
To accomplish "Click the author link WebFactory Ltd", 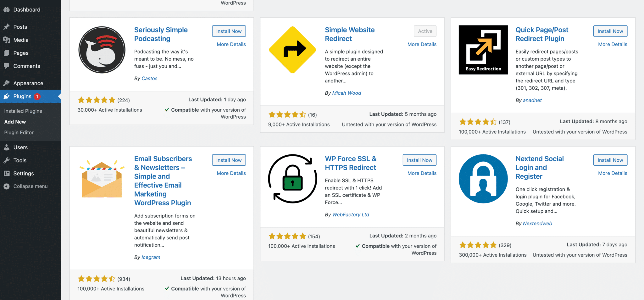I will tap(351, 214).
